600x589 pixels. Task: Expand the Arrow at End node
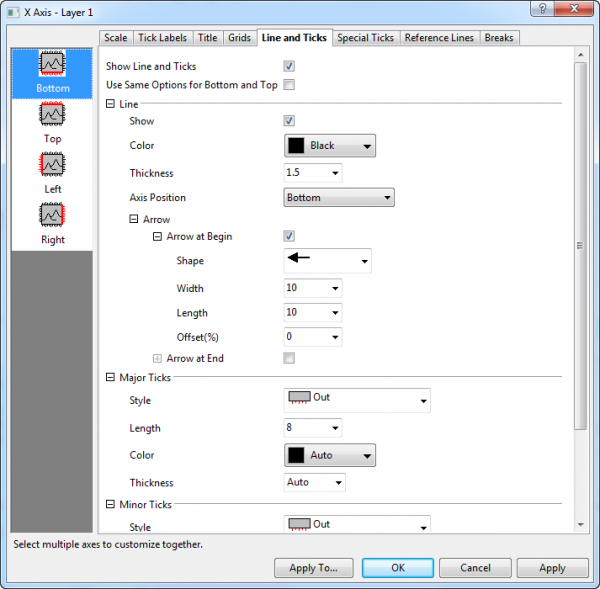coord(157,358)
